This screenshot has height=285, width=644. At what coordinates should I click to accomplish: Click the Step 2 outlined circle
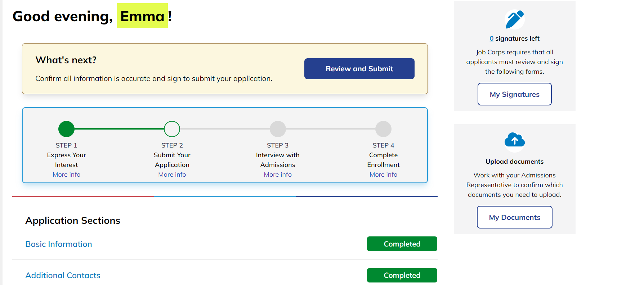[172, 129]
